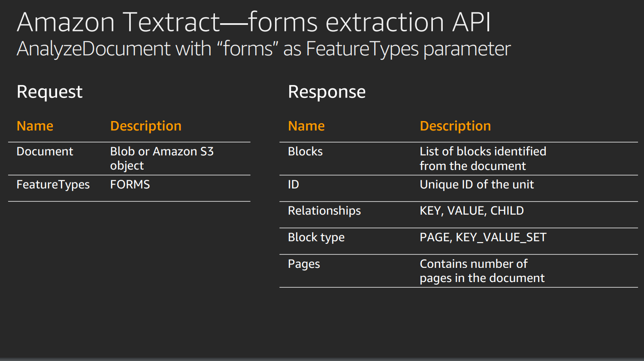The width and height of the screenshot is (644, 361).
Task: Click the Amazon Textract title
Action: click(253, 21)
